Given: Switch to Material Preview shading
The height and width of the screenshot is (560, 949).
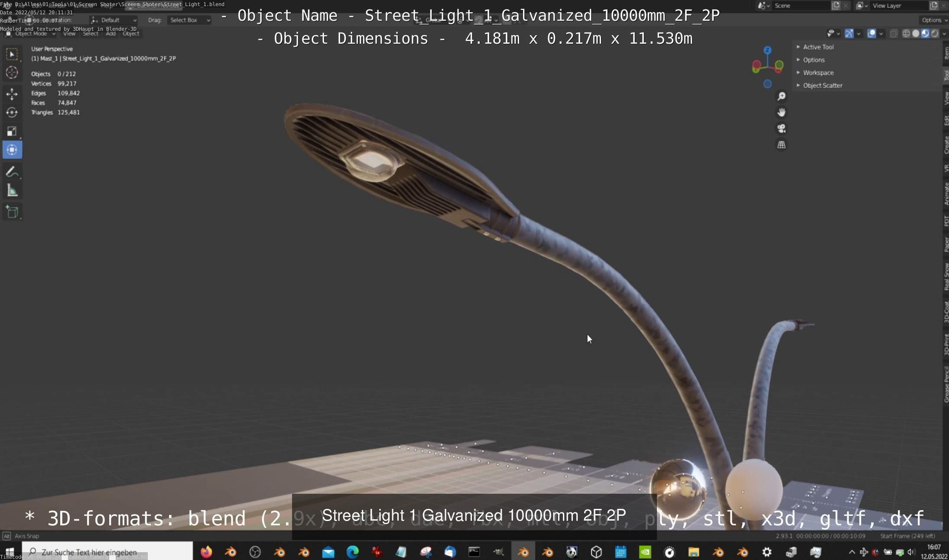Looking at the screenshot, I should [925, 33].
